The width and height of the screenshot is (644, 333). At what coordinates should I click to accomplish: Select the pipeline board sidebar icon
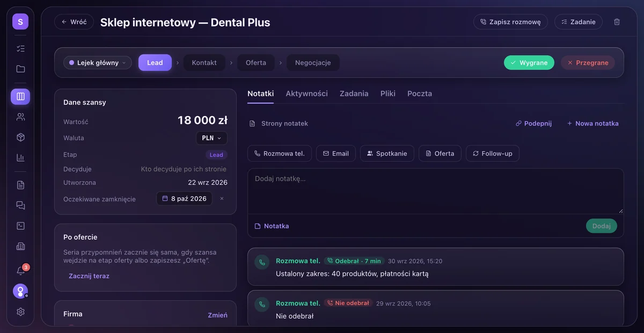tap(20, 97)
